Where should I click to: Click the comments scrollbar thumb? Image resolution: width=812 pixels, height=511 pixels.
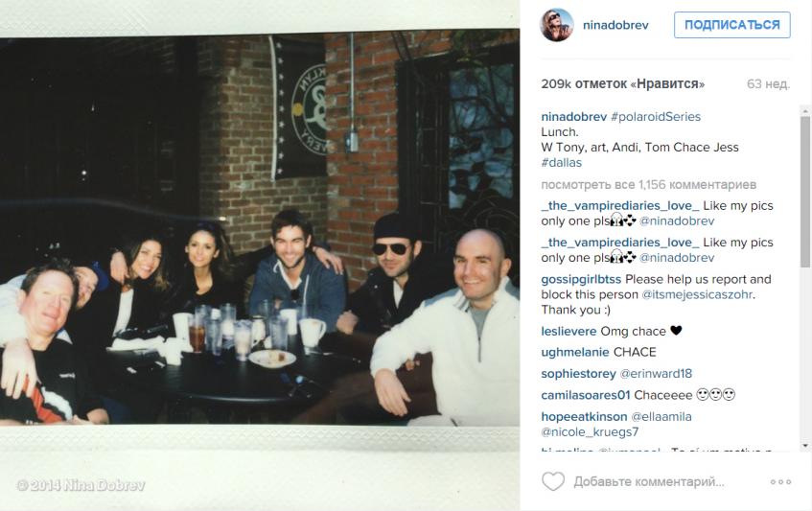[x=805, y=193]
